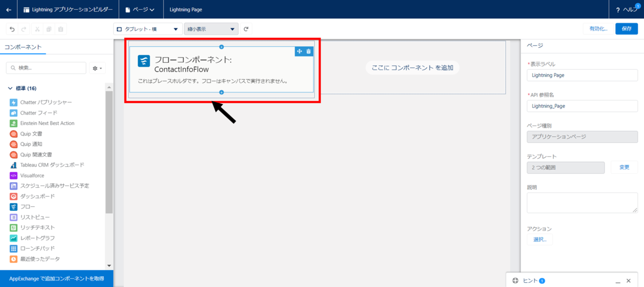Screen dimensions: 644x287
Task: Open the ヘルプ menu
Action: click(x=626, y=9)
